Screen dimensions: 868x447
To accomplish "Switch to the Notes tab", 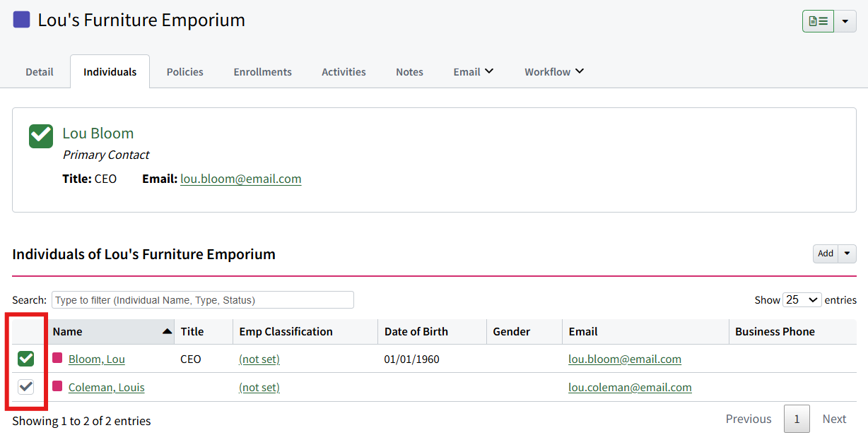I will point(409,71).
